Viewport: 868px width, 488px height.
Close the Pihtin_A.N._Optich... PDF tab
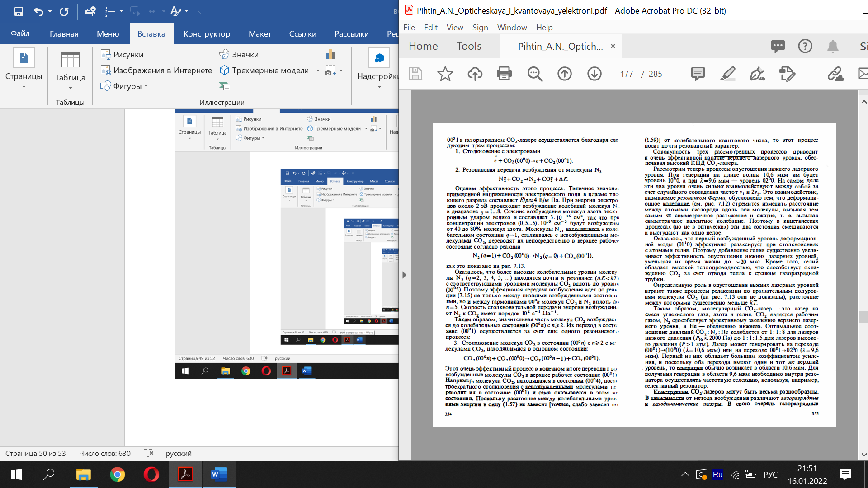click(x=613, y=46)
